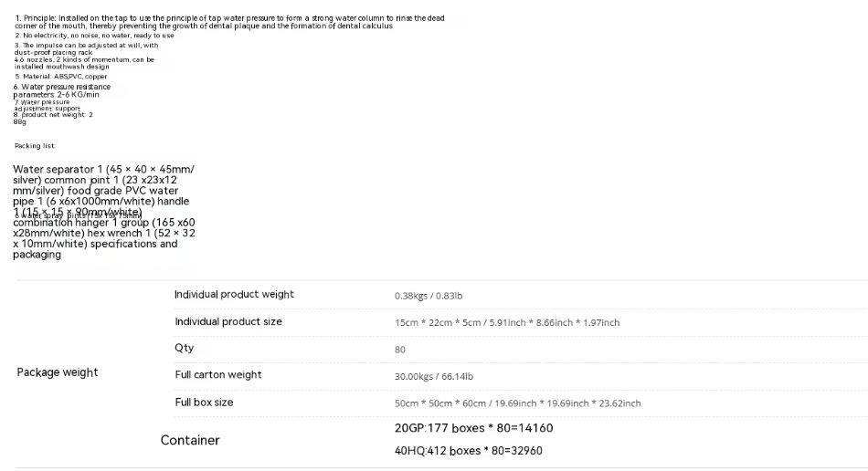Click the Water pressure resistance parameters line

(x=62, y=90)
